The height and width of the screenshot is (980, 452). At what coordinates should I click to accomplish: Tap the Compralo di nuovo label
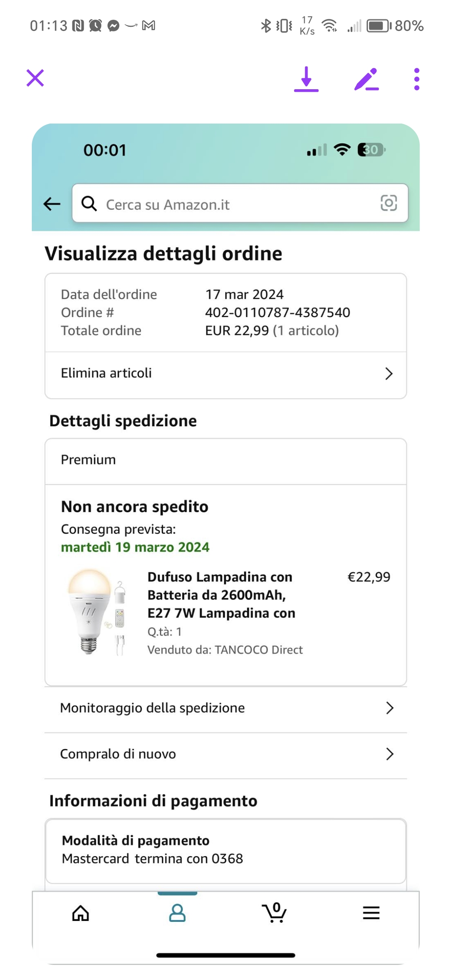(118, 754)
